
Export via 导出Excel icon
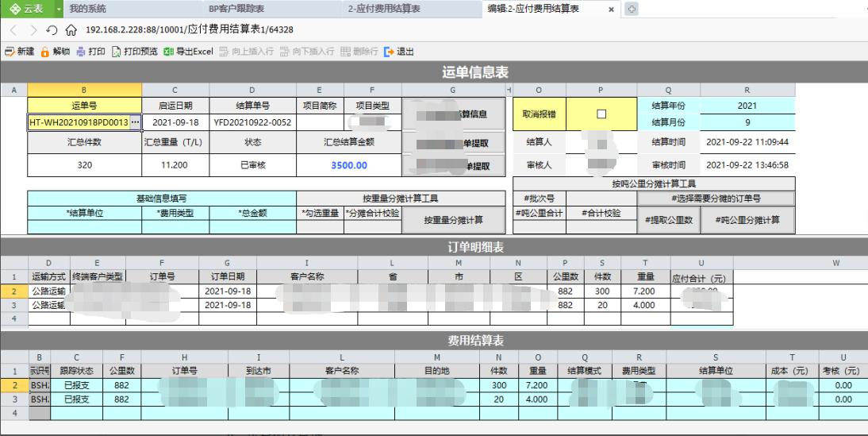tap(168, 52)
